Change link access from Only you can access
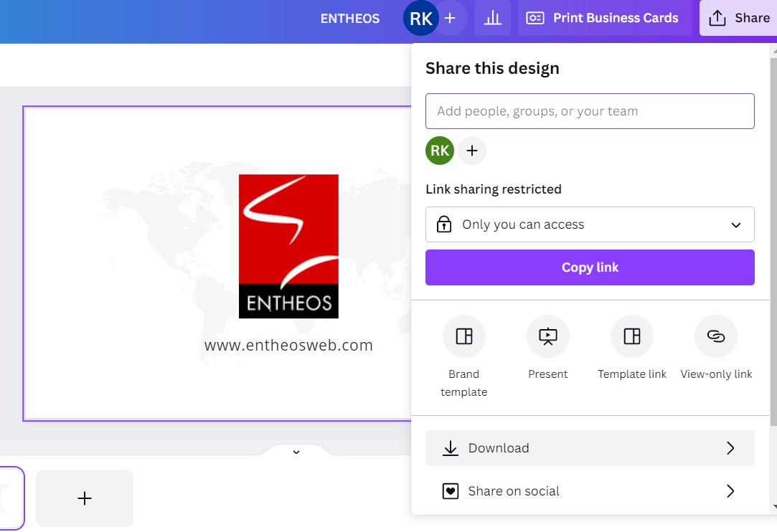The height and width of the screenshot is (532, 777). 590,224
